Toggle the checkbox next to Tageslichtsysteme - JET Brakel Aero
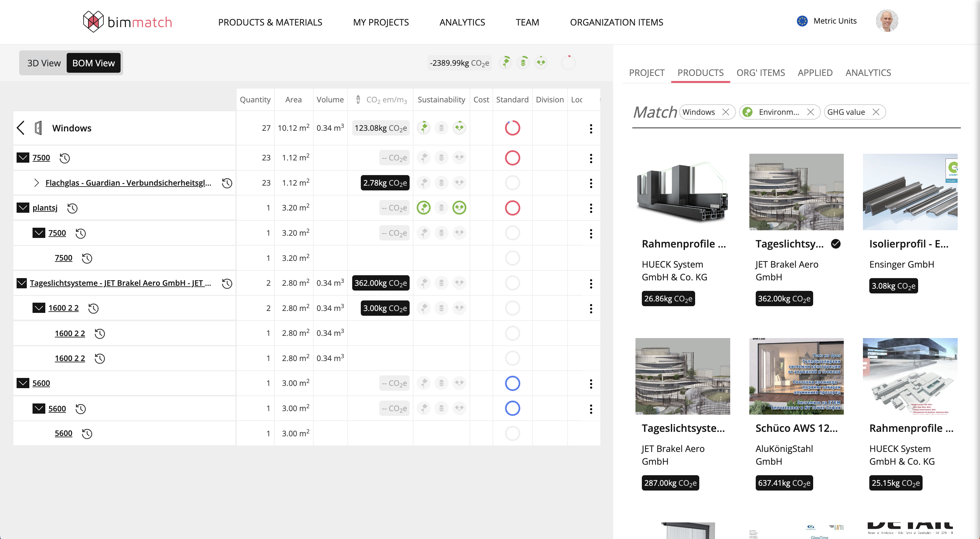Screen dimensions: 980x539 tap(22, 283)
